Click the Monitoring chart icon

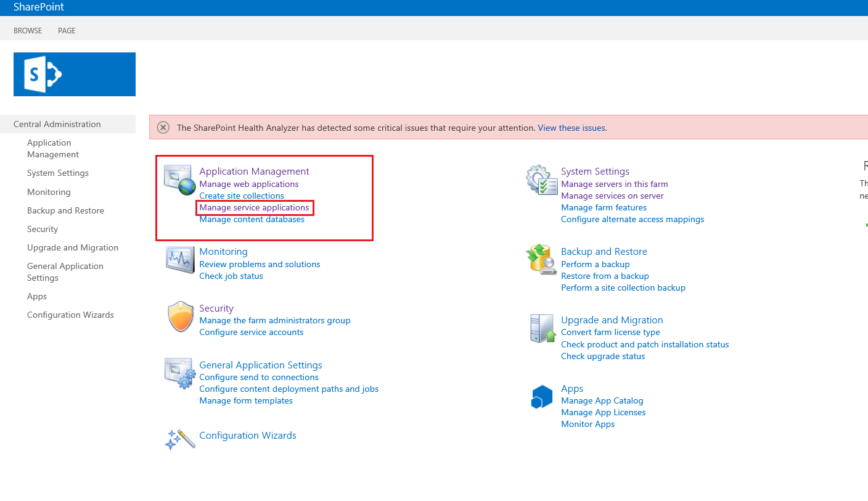tap(179, 259)
